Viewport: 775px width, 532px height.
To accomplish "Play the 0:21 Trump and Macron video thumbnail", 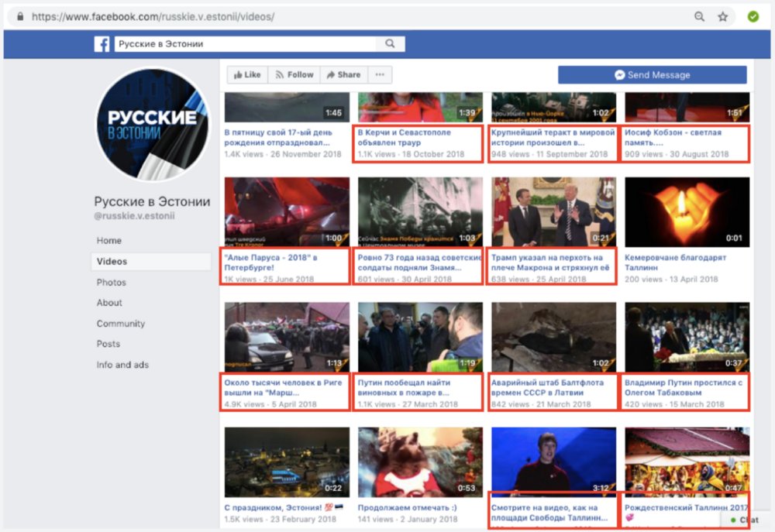I will 553,212.
